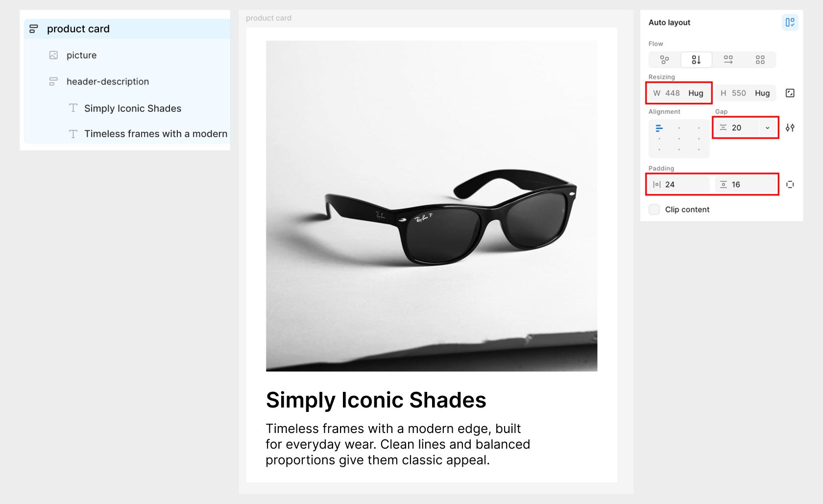Select the vertical flow option
The width and height of the screenshot is (823, 504).
point(696,60)
